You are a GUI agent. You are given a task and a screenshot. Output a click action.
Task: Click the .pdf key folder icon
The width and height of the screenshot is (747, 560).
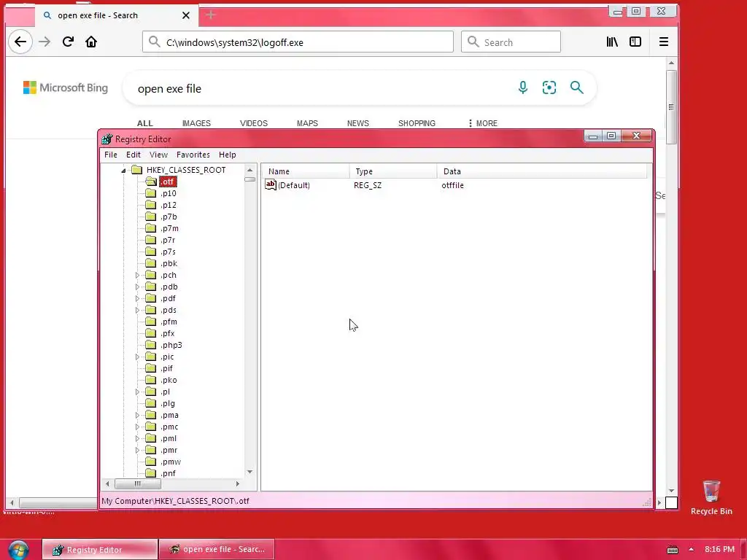tap(150, 298)
